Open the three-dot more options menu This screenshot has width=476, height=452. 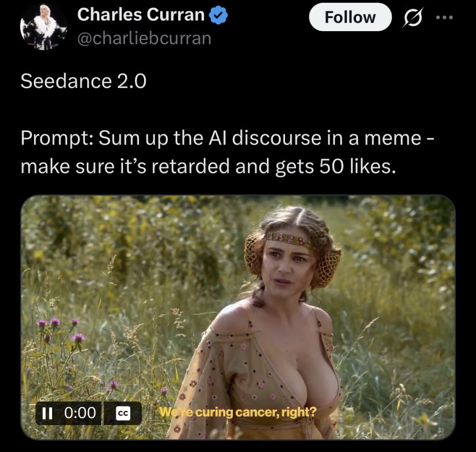445,17
